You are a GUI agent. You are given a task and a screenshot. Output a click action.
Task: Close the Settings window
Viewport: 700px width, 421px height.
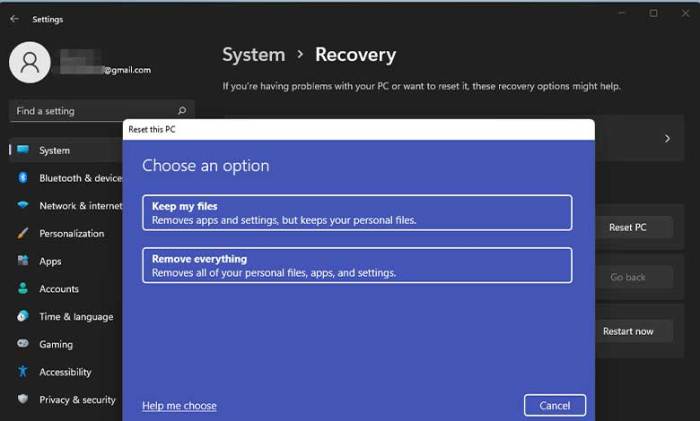click(685, 13)
